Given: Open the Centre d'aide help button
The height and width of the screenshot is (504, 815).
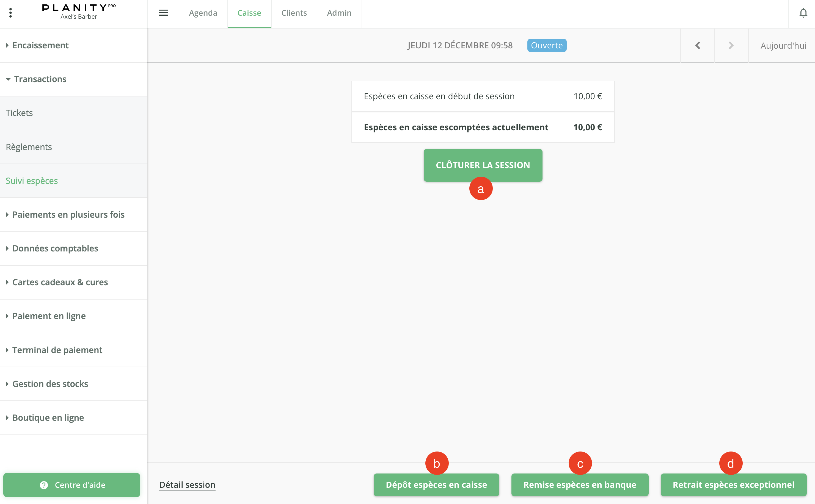Looking at the screenshot, I should point(72,485).
